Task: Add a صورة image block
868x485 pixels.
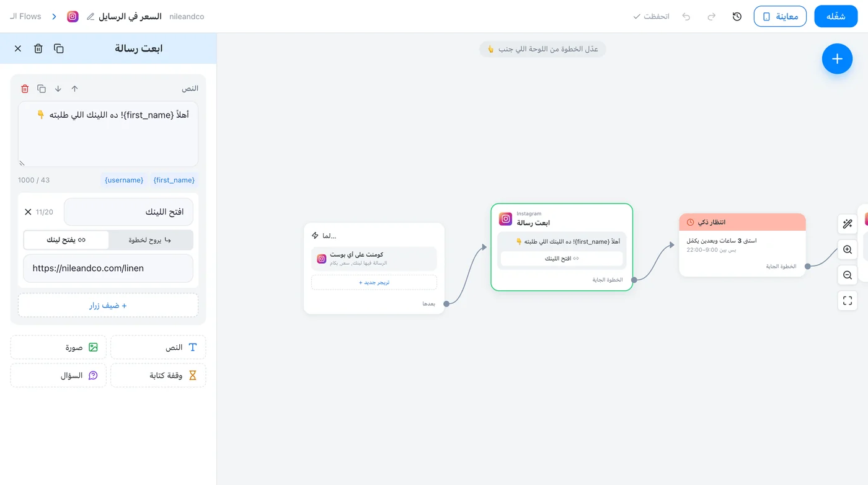Action: pyautogui.click(x=58, y=347)
